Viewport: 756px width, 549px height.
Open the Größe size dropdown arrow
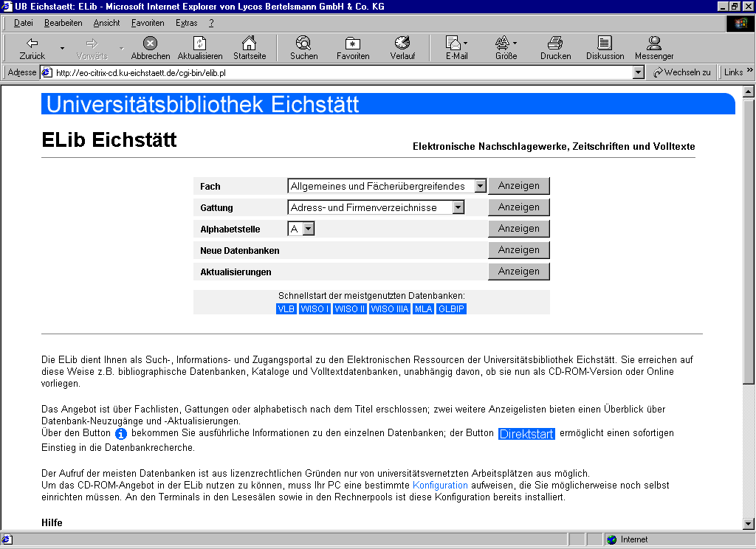click(x=515, y=44)
